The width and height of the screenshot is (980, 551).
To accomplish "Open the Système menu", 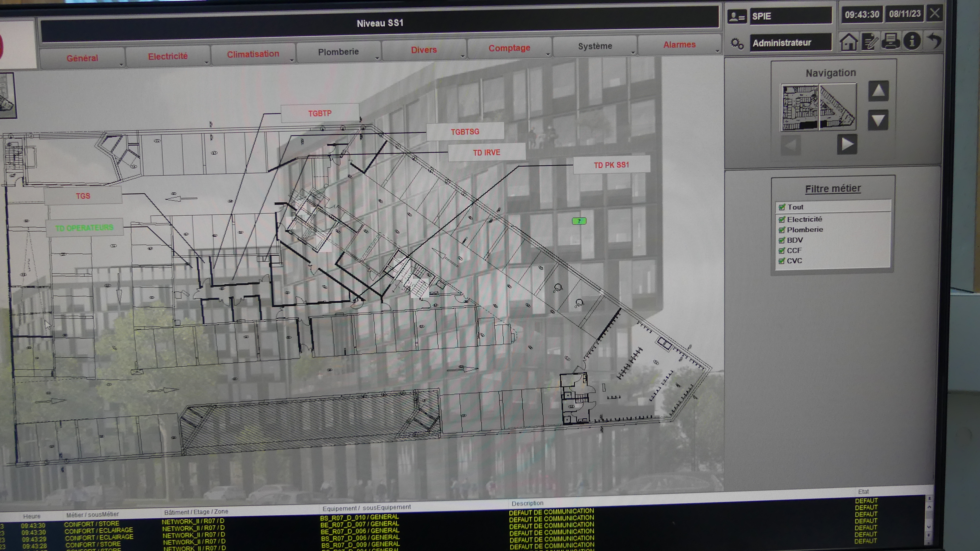I will [x=595, y=46].
